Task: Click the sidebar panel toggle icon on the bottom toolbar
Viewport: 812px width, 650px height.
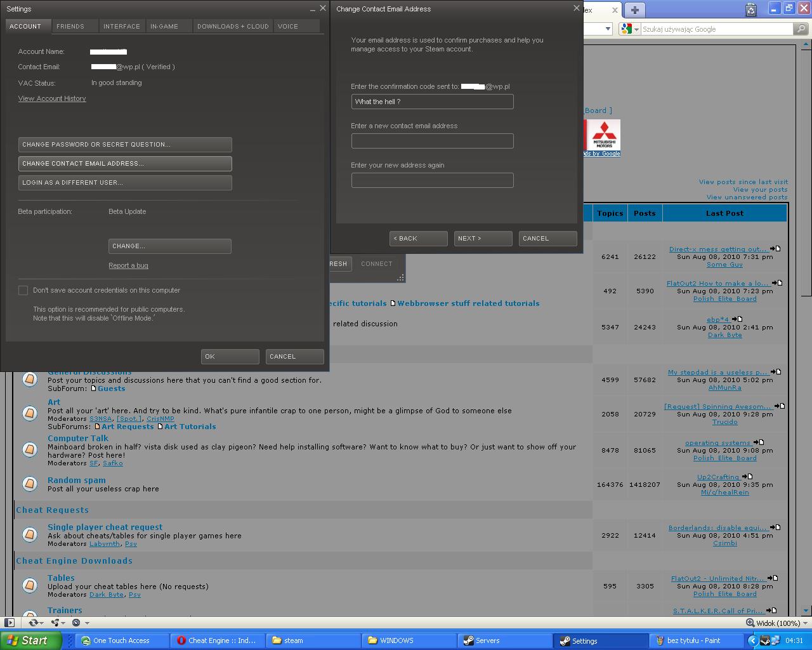Action: pyautogui.click(x=10, y=623)
